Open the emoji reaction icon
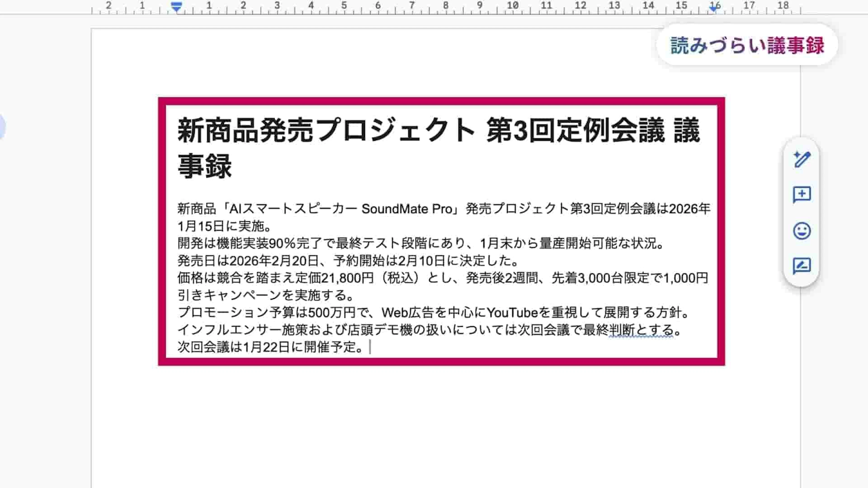 click(802, 231)
